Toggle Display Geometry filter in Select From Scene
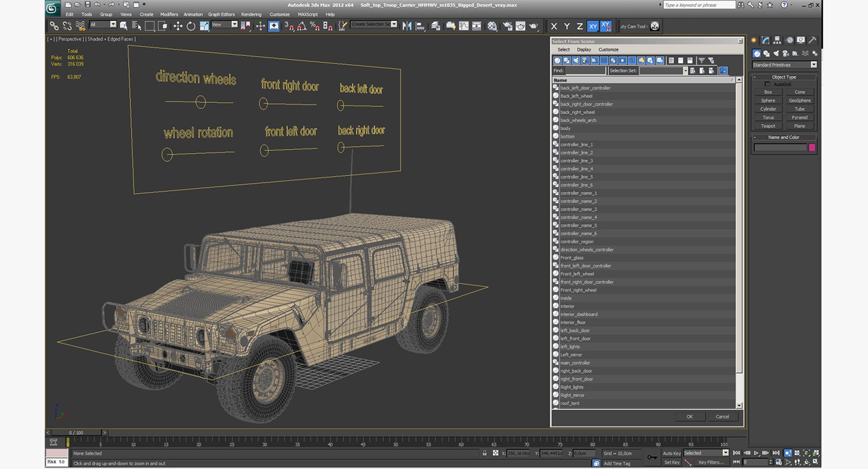Image resolution: width=868 pixels, height=469 pixels. [x=557, y=60]
